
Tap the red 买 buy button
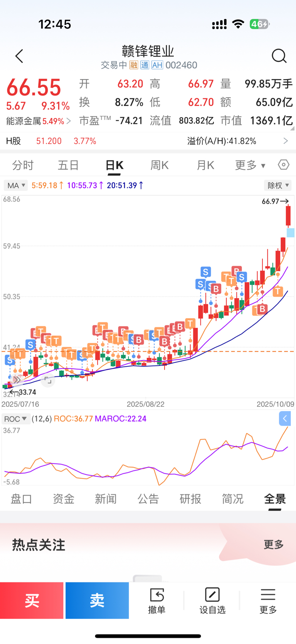[32, 600]
